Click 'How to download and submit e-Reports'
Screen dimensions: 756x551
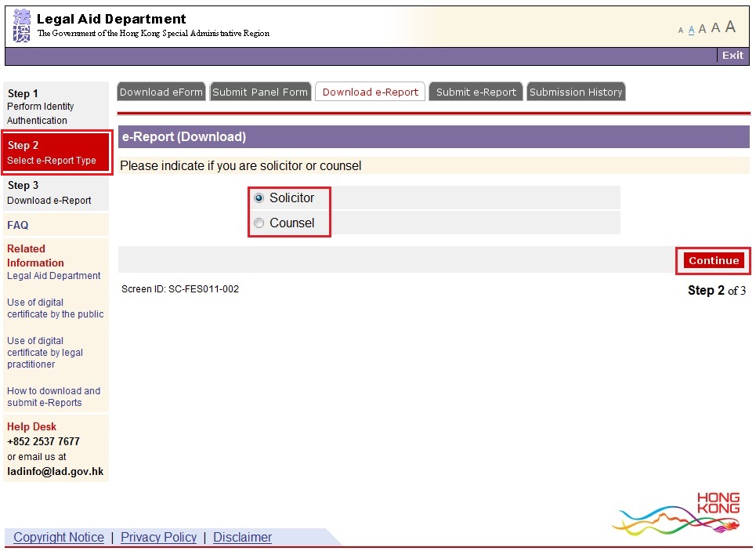(x=54, y=397)
